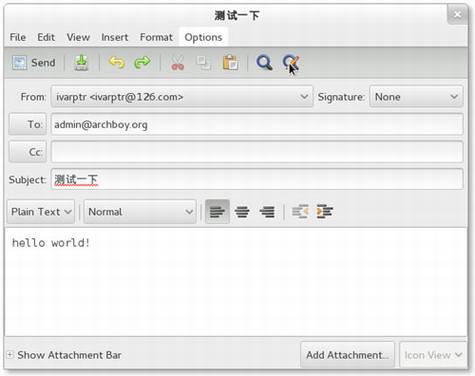Click the Add Attachment button
Viewport: 475px width, 376px height.
pyautogui.click(x=347, y=355)
